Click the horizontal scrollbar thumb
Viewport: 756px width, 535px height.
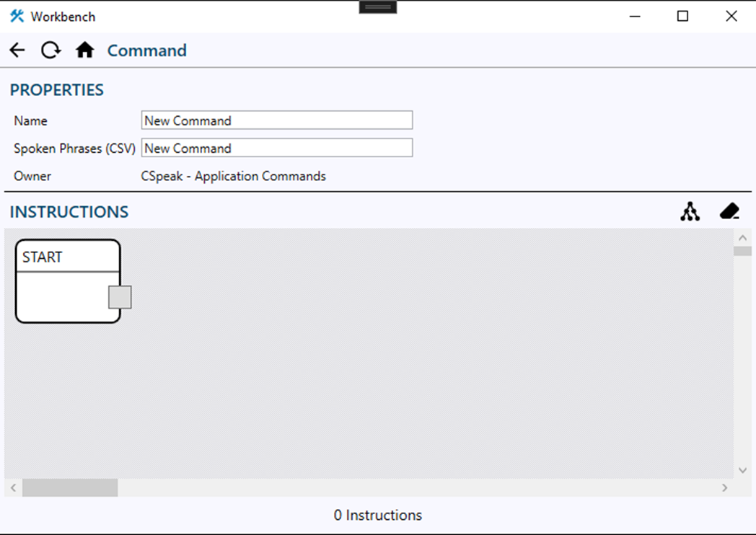coord(70,488)
